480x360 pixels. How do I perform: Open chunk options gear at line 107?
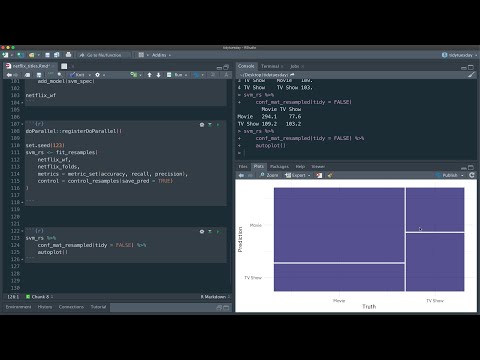coord(202,124)
